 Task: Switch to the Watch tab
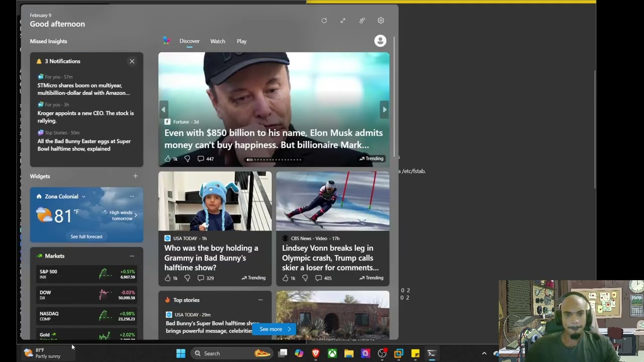tap(218, 41)
